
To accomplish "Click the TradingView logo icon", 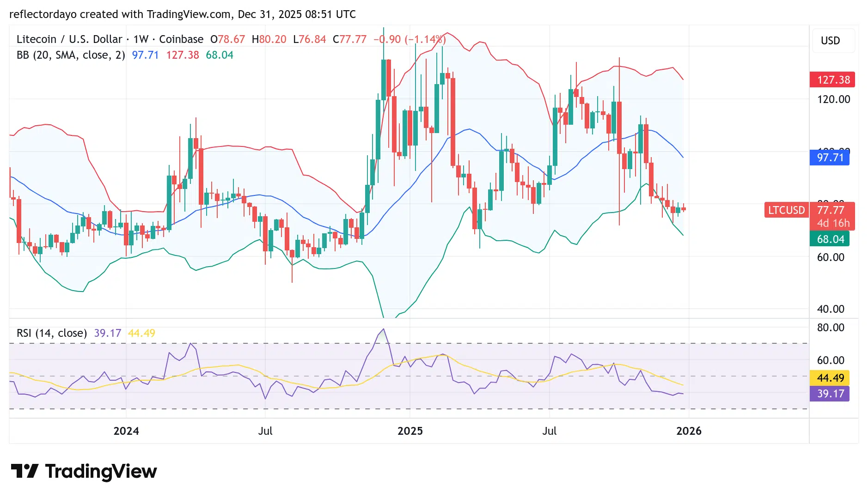I will coord(24,471).
